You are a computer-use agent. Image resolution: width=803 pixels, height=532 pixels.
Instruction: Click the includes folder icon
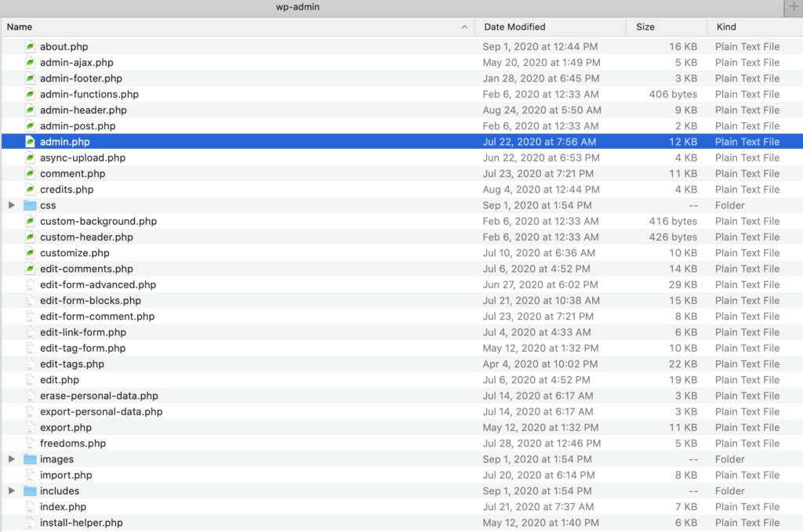pos(31,490)
